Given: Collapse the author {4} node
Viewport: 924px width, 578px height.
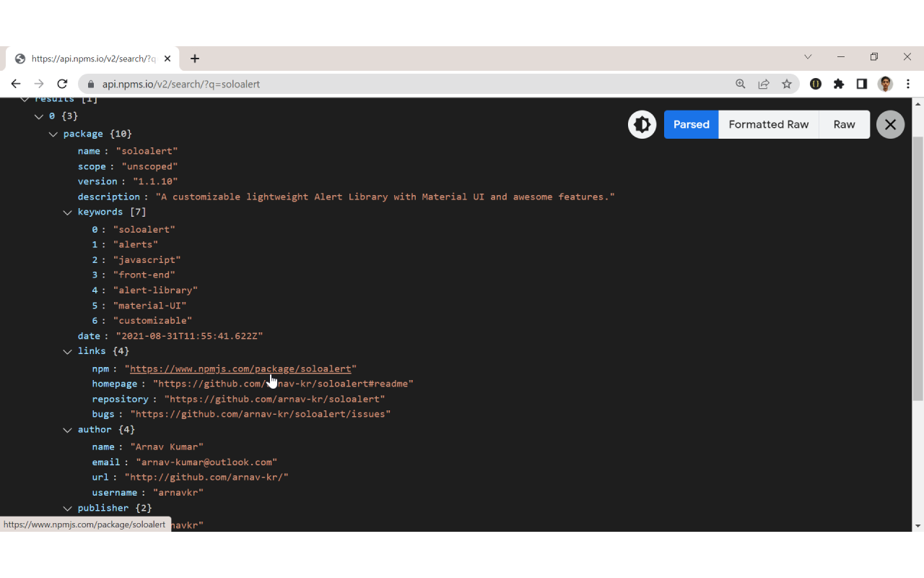Looking at the screenshot, I should 68,429.
